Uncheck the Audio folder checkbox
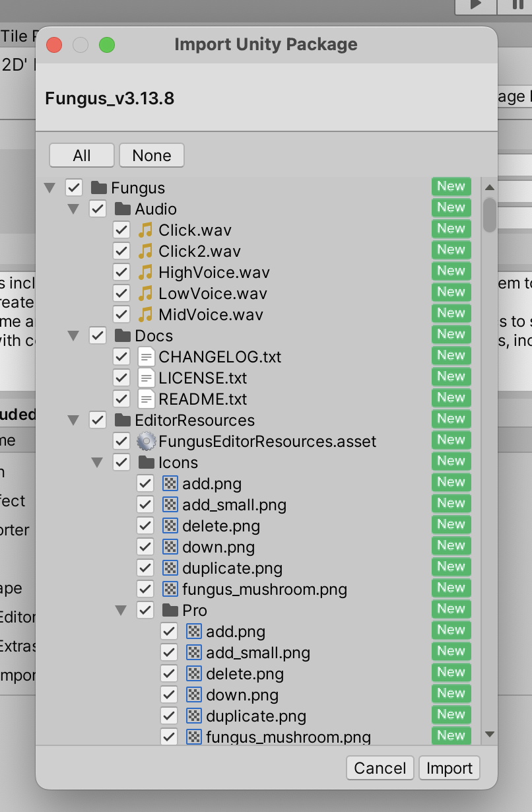The height and width of the screenshot is (812, 532). pos(98,209)
